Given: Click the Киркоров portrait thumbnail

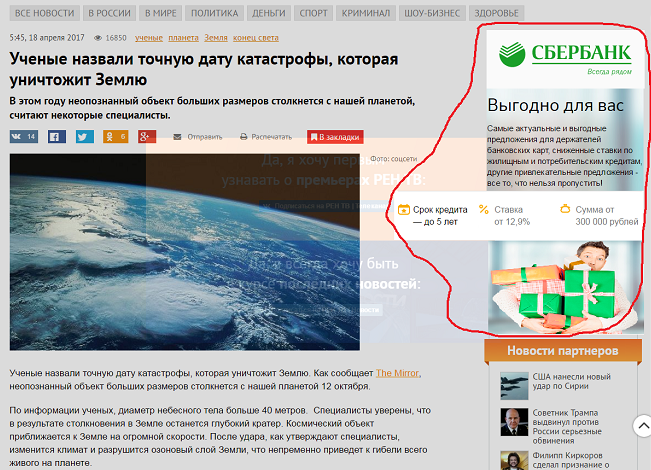Looking at the screenshot, I should point(514,460).
